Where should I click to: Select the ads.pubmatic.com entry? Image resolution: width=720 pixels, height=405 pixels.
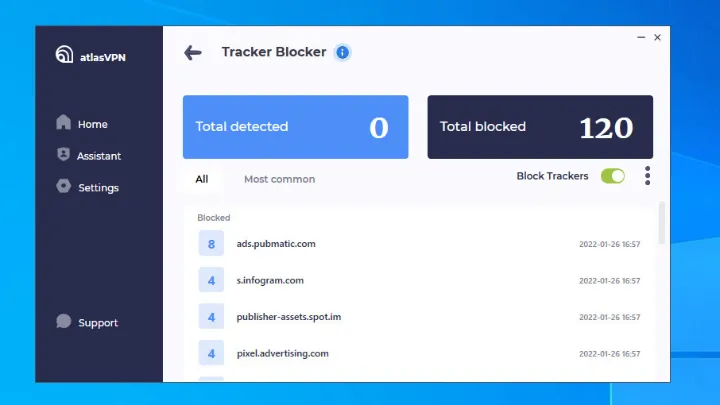[x=419, y=243]
